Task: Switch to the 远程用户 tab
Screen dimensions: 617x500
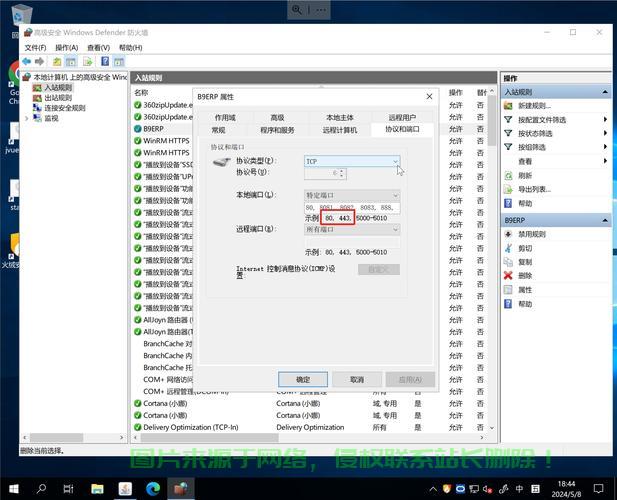Action: (x=402, y=117)
